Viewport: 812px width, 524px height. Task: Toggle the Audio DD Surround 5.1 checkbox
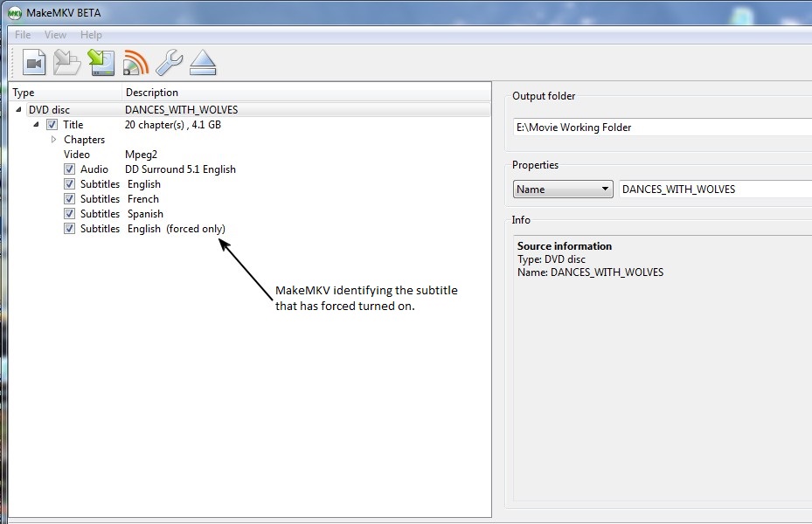(x=69, y=169)
